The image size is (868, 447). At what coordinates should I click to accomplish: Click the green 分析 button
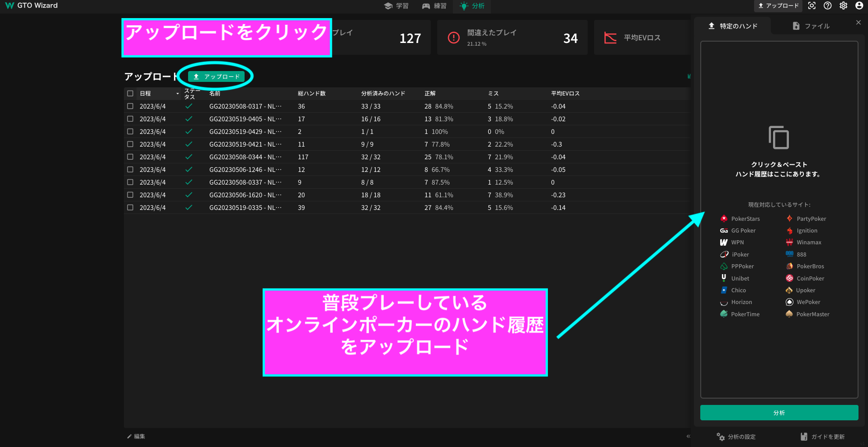click(779, 413)
